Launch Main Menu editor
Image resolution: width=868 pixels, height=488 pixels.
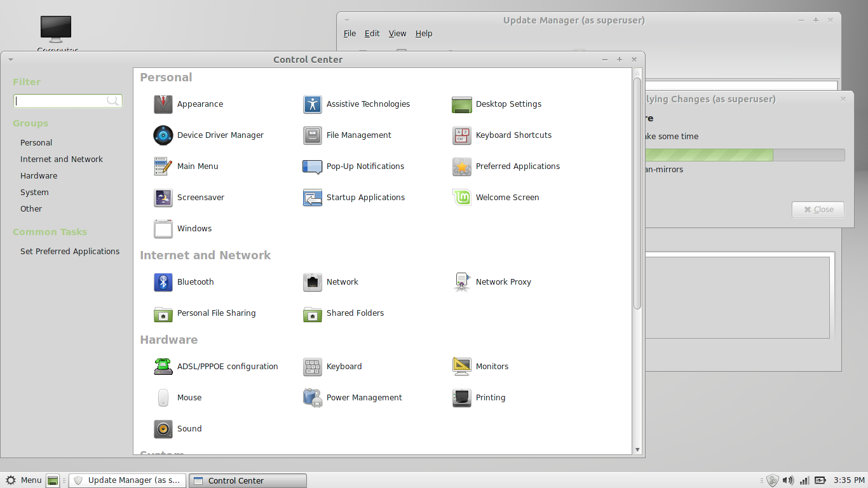tap(163, 166)
